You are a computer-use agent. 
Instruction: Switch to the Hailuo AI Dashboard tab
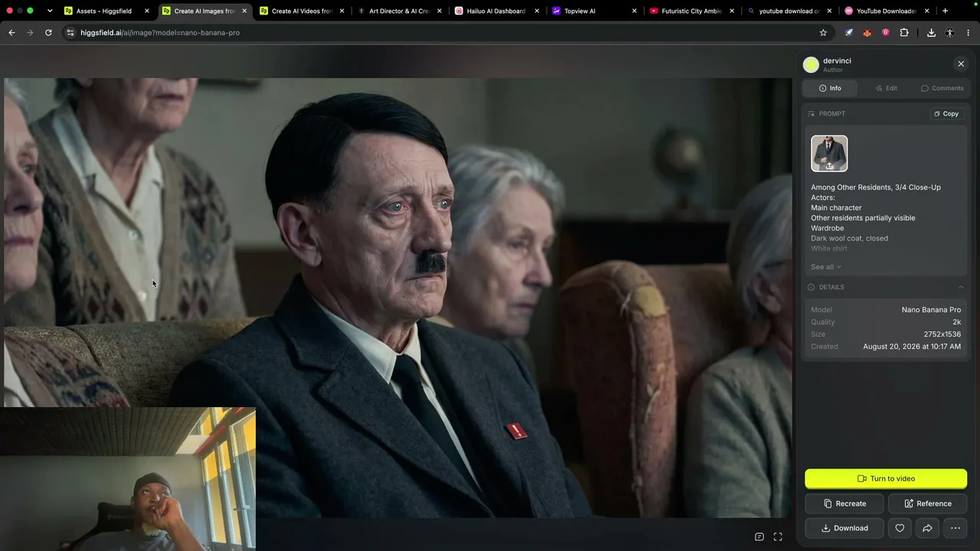tap(497, 11)
